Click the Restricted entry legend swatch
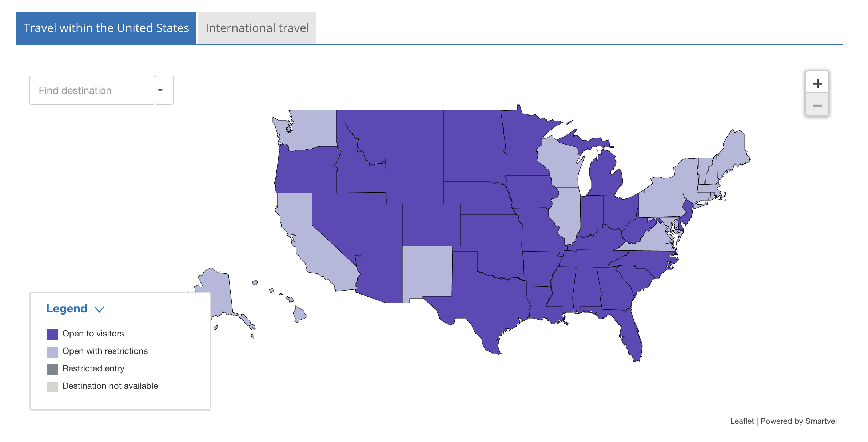 point(52,369)
